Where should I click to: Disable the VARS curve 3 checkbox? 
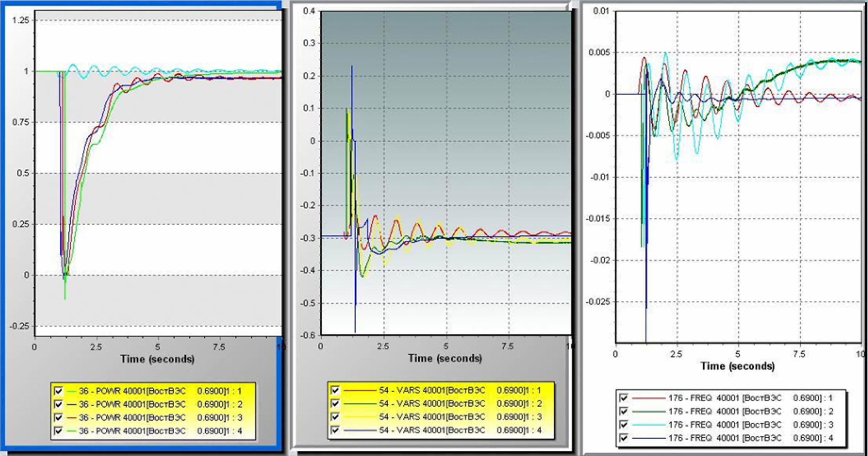[x=335, y=417]
